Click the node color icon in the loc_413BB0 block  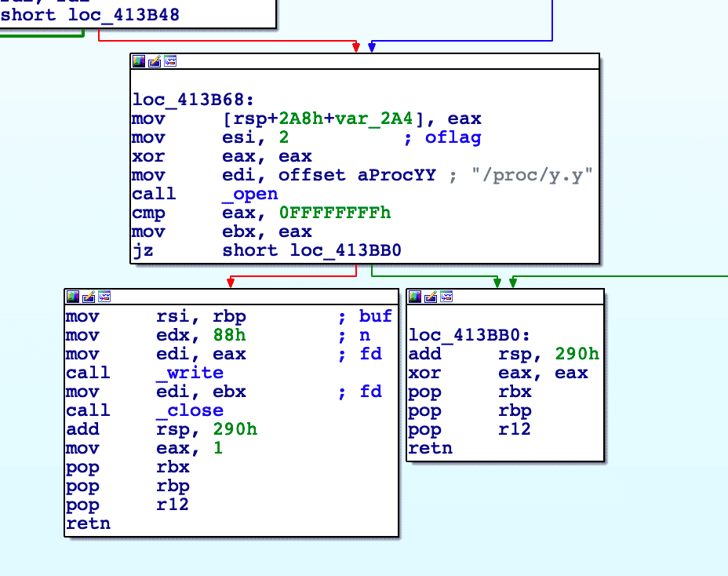click(x=415, y=297)
